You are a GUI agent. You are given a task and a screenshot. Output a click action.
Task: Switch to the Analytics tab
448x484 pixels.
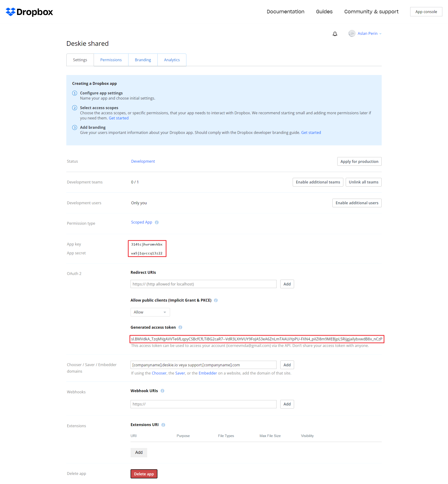point(172,60)
